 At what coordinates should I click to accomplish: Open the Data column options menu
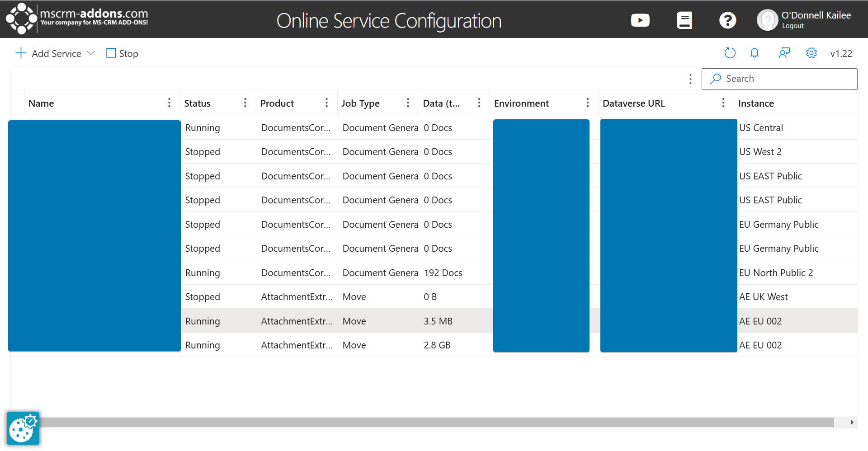tap(479, 103)
